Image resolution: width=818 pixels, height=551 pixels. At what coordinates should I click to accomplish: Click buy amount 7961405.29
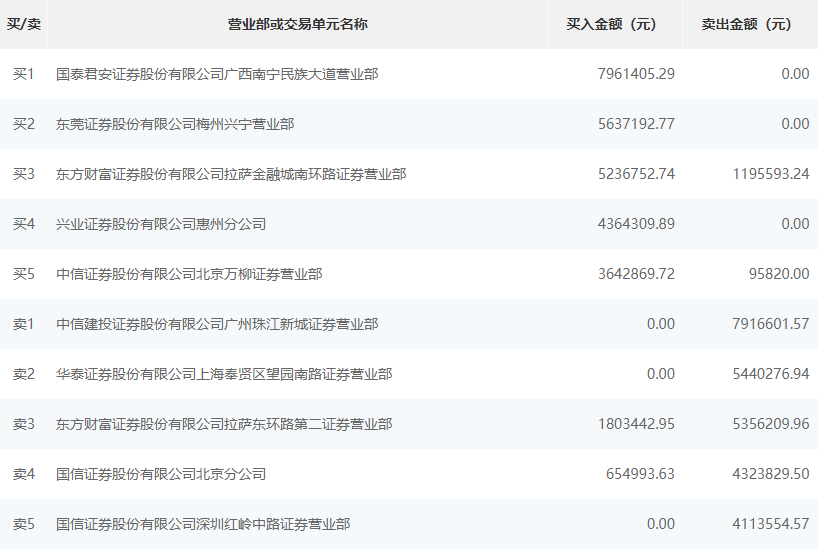636,74
